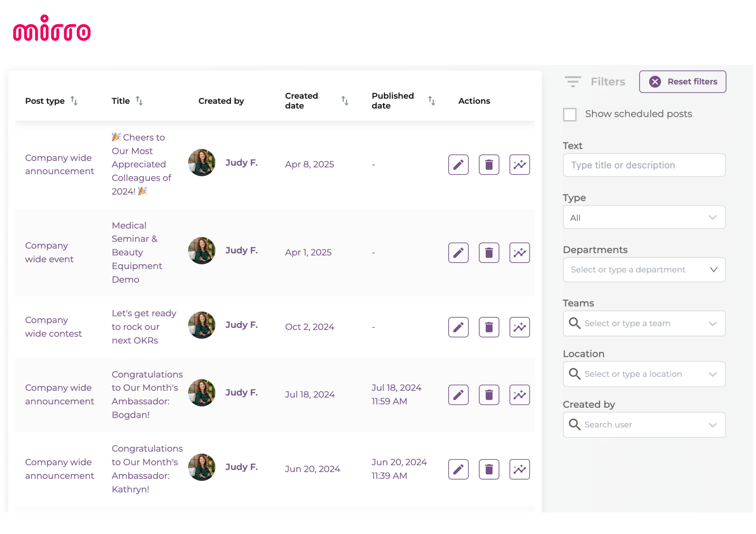Click created date Apr 8, 2025
The image size is (756, 534).
tap(310, 164)
